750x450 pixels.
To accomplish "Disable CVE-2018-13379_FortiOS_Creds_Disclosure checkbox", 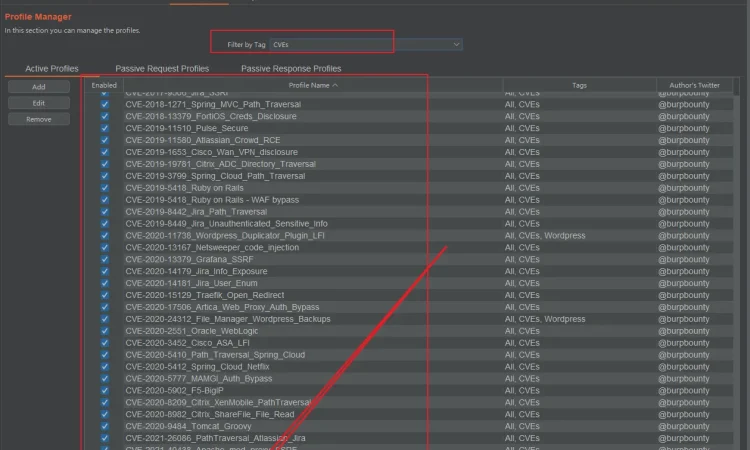I will (x=105, y=116).
